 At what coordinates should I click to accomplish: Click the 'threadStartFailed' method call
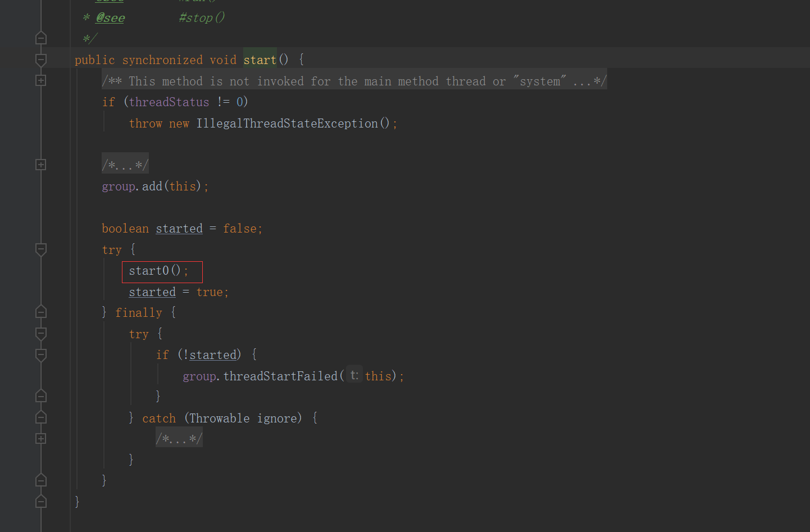pyautogui.click(x=280, y=376)
